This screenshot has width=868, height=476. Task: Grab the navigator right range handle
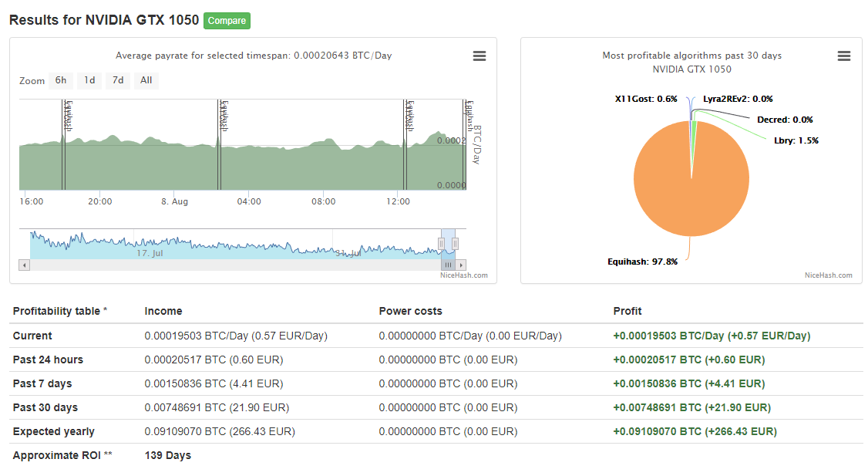pos(455,243)
